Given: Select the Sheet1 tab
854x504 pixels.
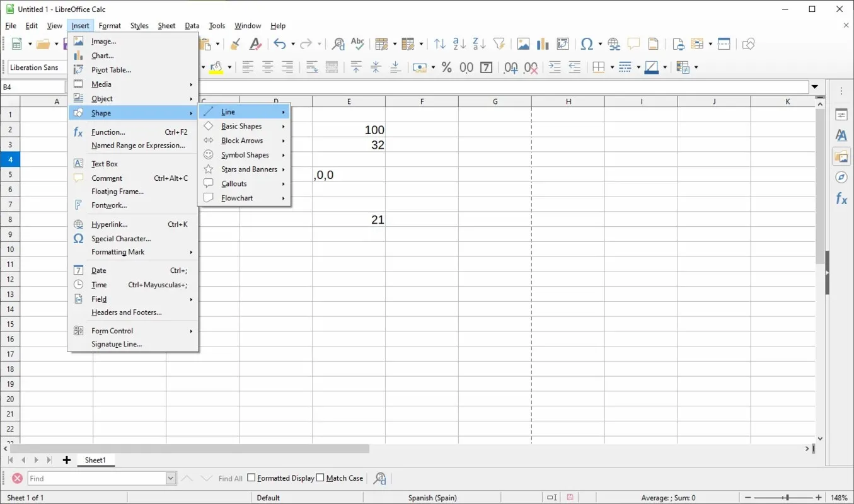Looking at the screenshot, I should click(95, 461).
